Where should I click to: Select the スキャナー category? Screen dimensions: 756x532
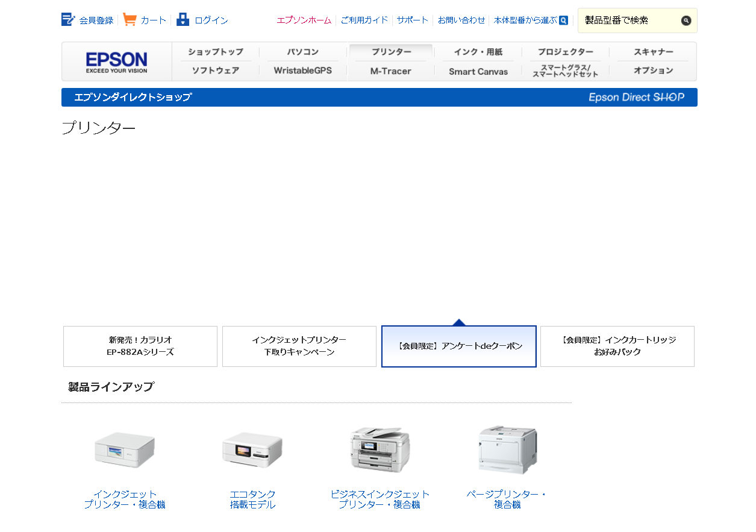pos(652,52)
